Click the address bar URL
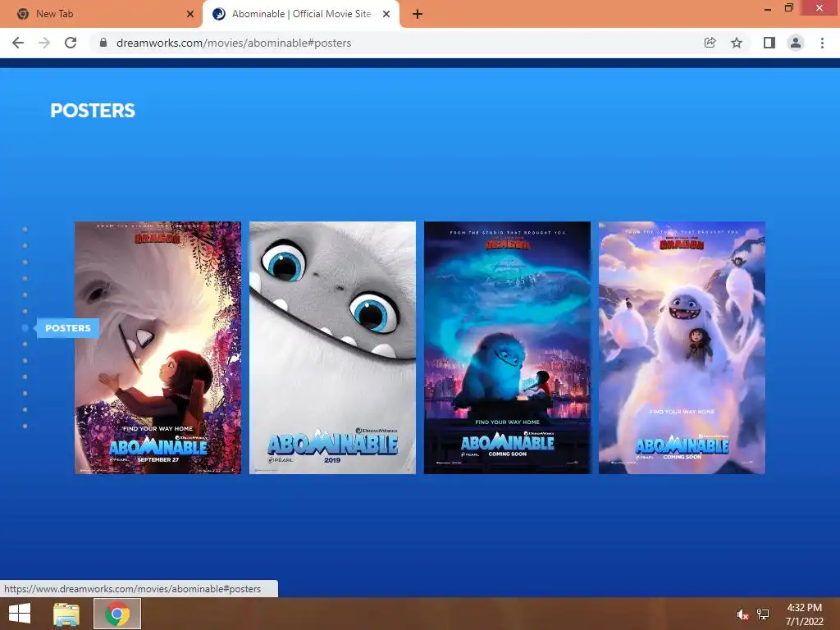 click(x=234, y=43)
